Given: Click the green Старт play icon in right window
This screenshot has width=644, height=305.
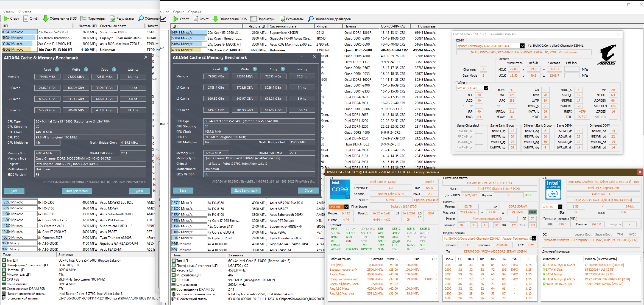Looking at the screenshot, I should tap(176, 19).
